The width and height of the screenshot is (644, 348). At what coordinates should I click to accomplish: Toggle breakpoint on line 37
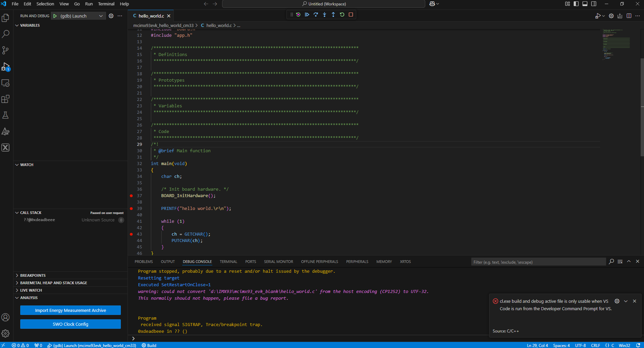click(x=131, y=196)
